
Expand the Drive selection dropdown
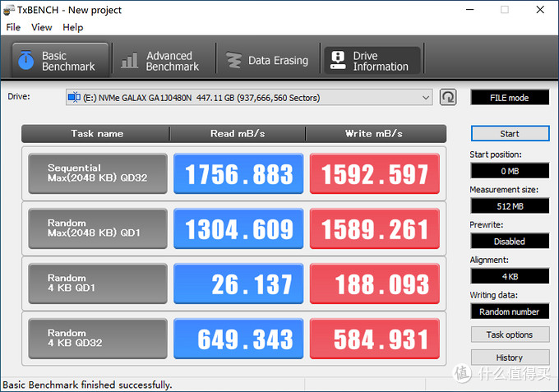pyautogui.click(x=425, y=98)
